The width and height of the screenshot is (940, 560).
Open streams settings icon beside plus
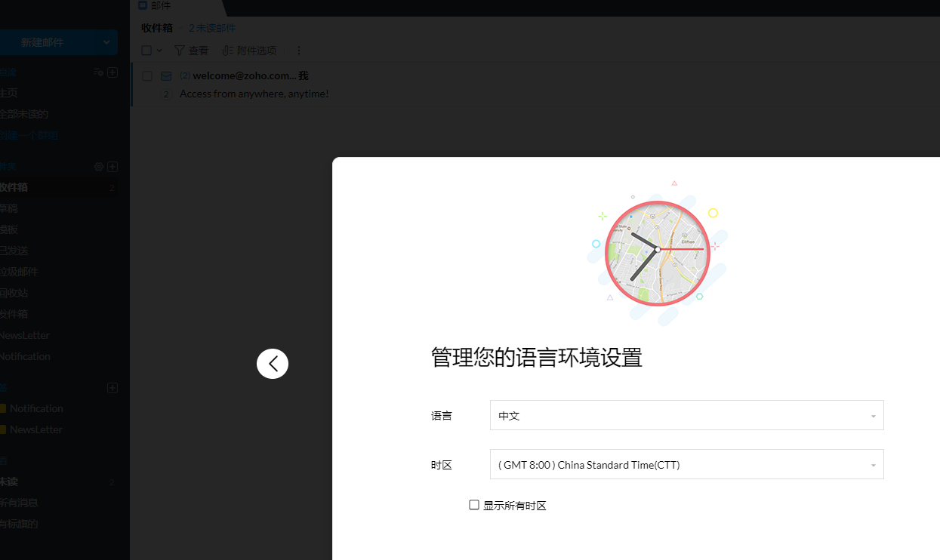point(98,72)
